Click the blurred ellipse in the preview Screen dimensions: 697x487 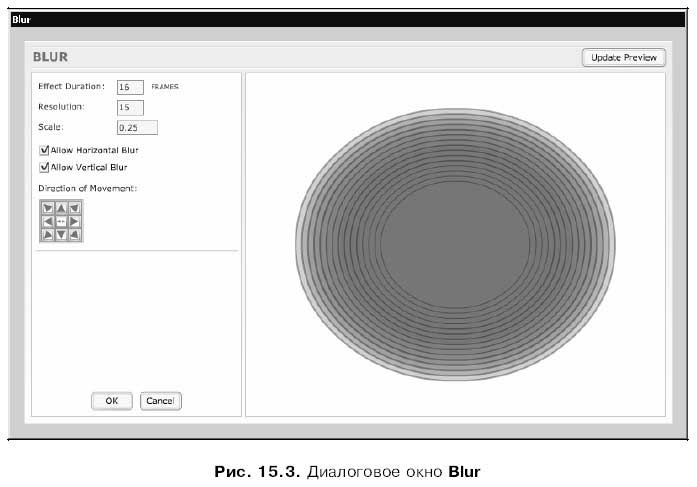point(455,244)
